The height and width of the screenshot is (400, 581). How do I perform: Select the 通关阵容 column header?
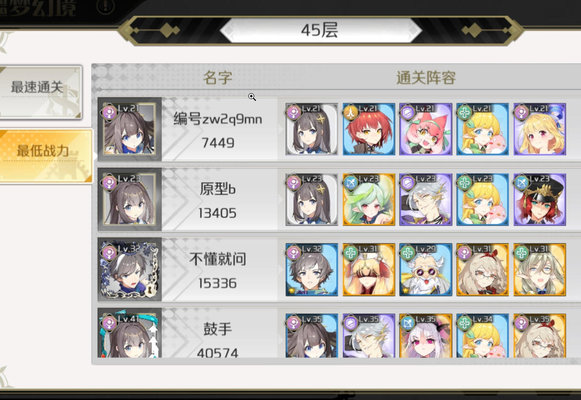tap(426, 78)
